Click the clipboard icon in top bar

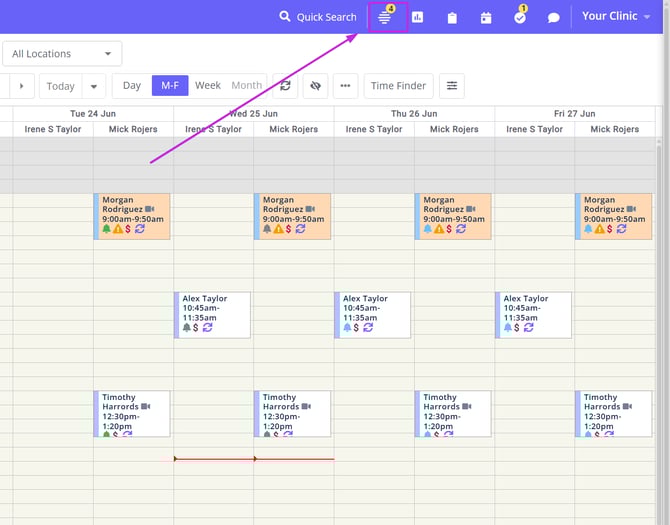pos(452,17)
